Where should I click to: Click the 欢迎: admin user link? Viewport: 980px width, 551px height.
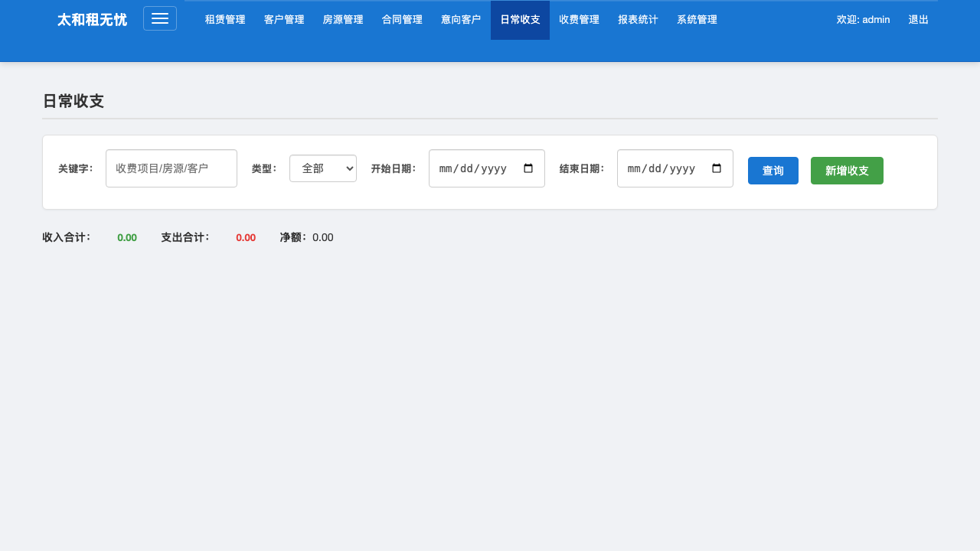[863, 20]
